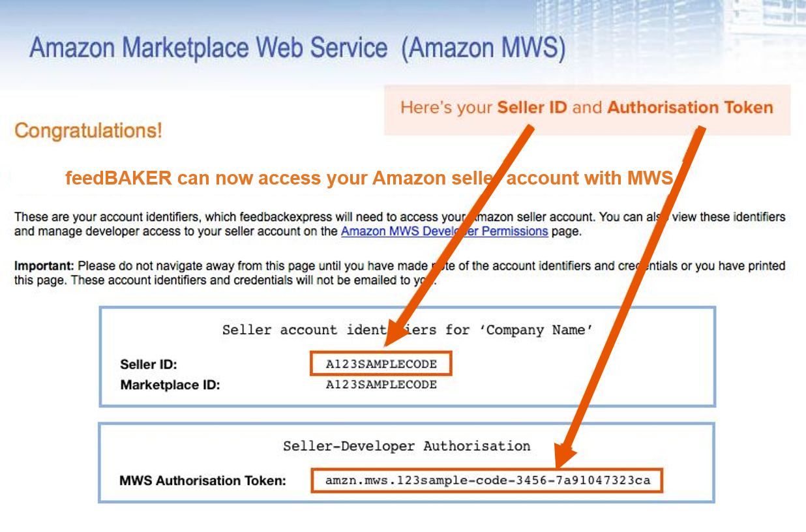The image size is (806, 532).
Task: Click the Amazon Marketplace Web Service heading
Action: [297, 48]
